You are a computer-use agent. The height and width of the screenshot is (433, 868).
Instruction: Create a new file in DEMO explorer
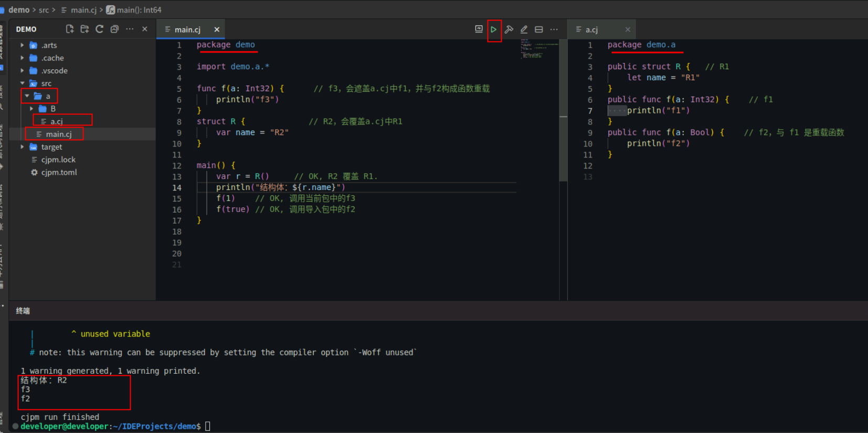point(70,29)
